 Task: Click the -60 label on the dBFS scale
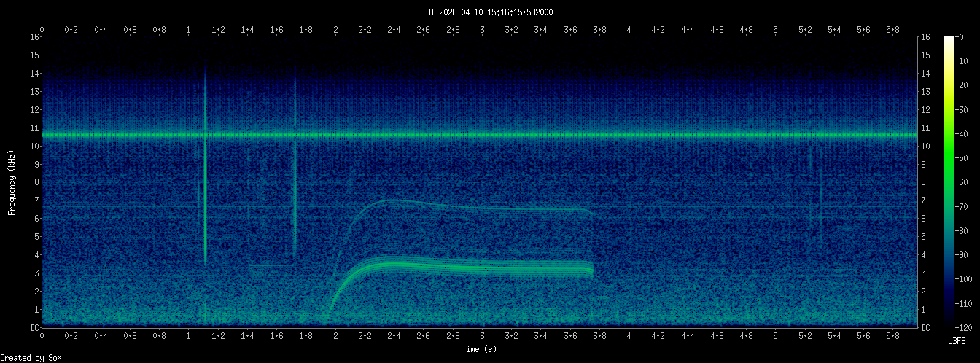(969, 182)
